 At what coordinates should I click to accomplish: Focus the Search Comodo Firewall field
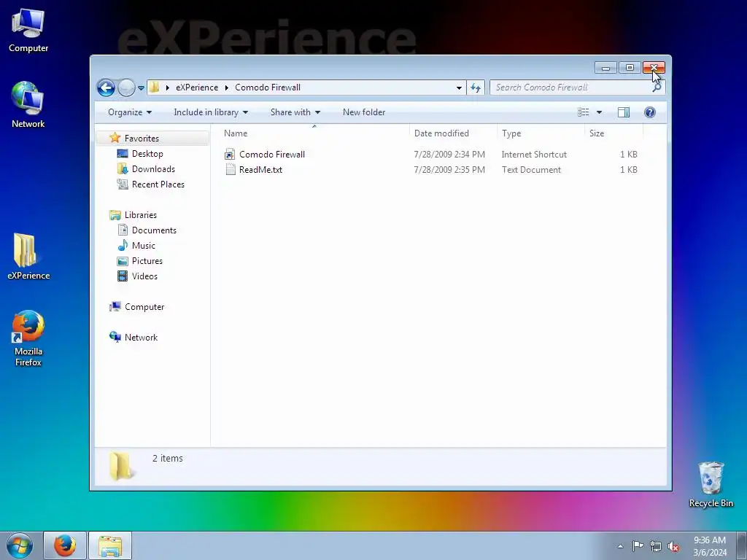[570, 87]
